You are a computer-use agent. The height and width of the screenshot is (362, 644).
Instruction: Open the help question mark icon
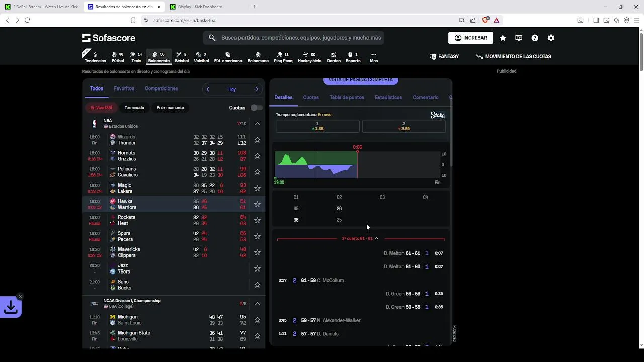[x=535, y=38]
